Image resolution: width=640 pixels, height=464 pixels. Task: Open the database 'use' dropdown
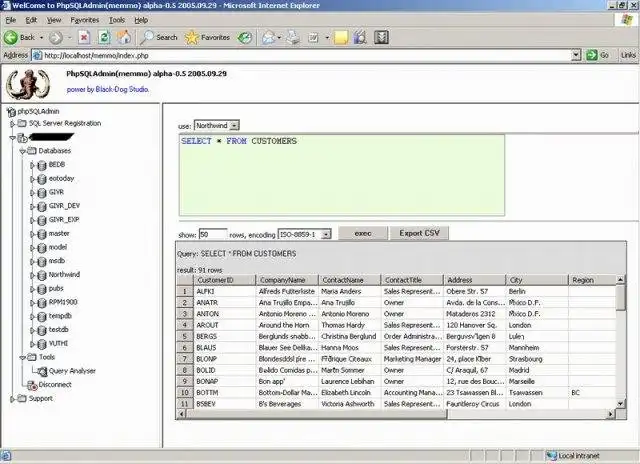click(x=234, y=126)
